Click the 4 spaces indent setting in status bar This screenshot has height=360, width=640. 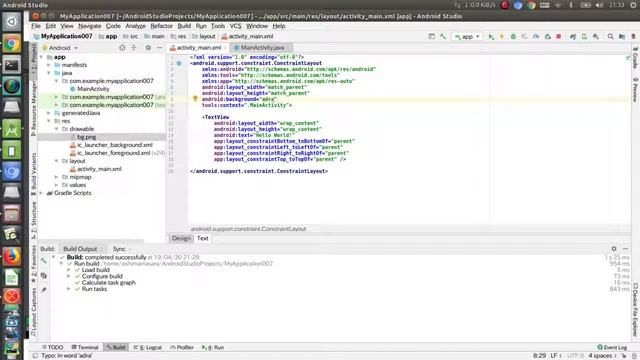tap(602, 356)
